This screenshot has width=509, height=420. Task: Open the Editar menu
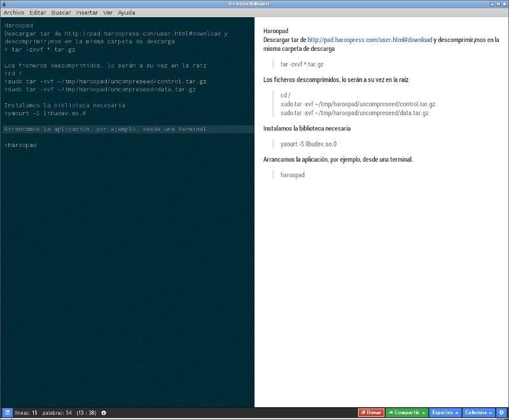tap(38, 13)
